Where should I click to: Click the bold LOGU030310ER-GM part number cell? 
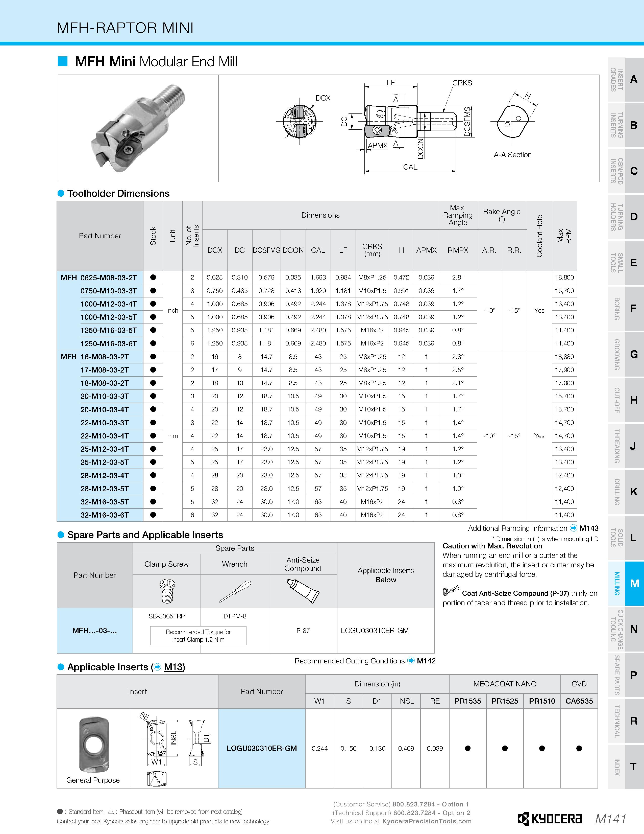262,749
